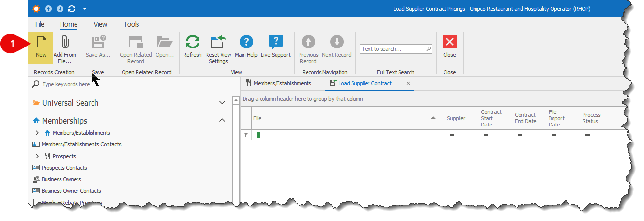Click the keyword search magnifier icon in sidebar
Screen dimensions: 644x221
click(x=36, y=84)
